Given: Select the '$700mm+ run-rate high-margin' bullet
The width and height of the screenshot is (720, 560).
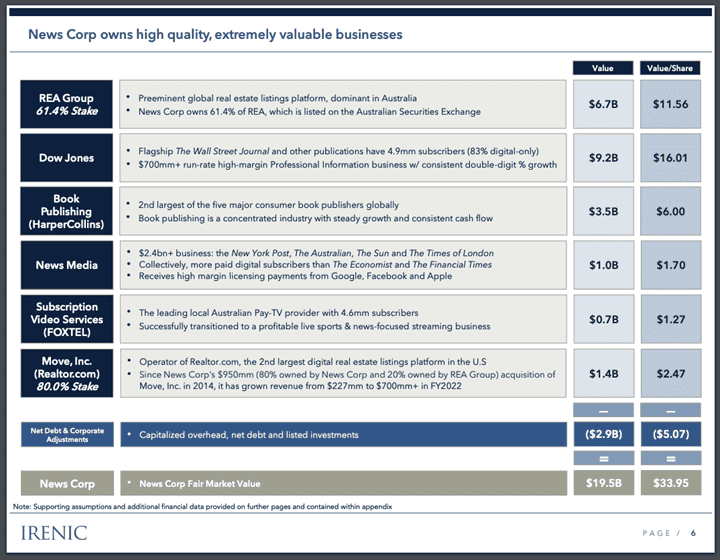Looking at the screenshot, I should click(x=348, y=164).
